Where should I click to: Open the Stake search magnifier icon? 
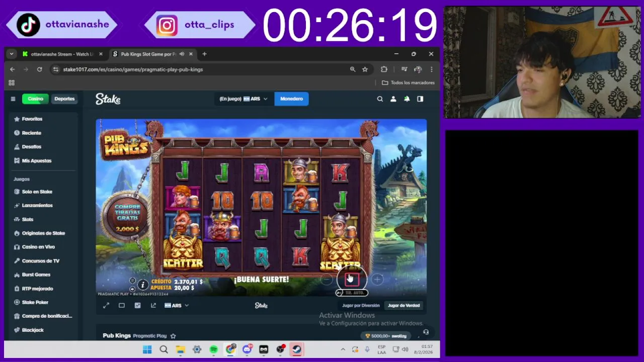click(380, 99)
